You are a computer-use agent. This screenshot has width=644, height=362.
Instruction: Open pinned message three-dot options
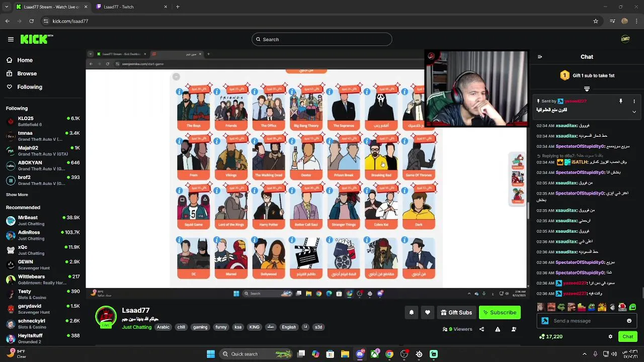click(634, 101)
